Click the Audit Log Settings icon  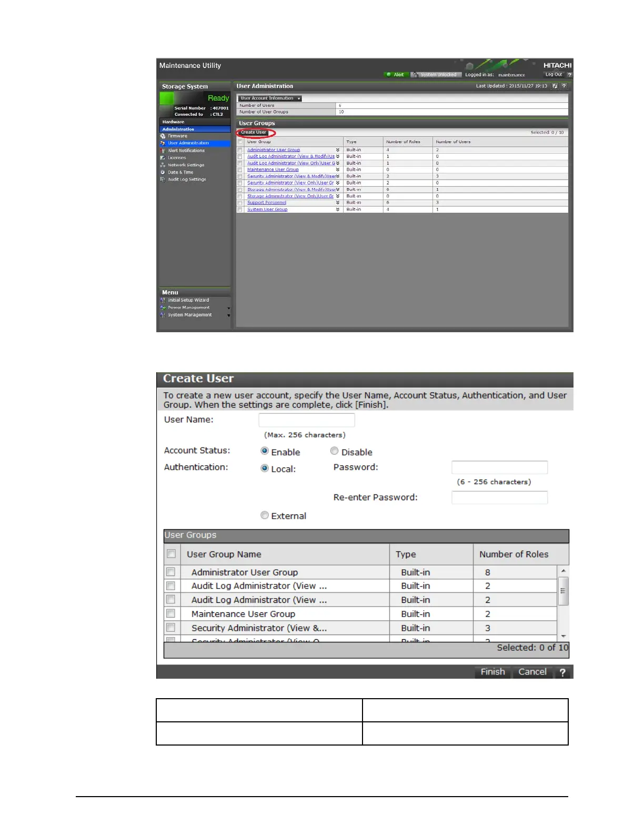pyautogui.click(x=163, y=180)
